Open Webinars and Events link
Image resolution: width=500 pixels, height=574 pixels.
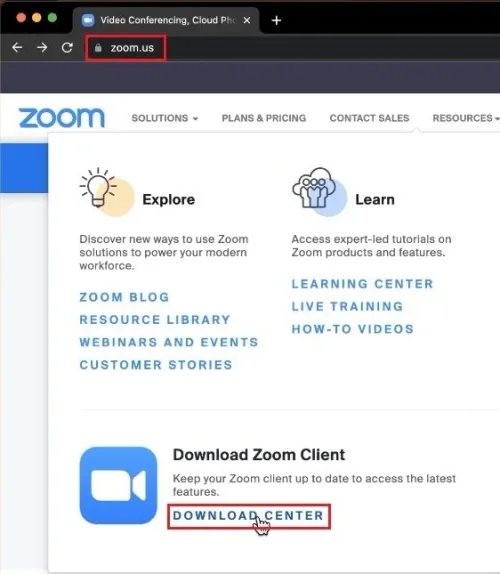point(169,342)
